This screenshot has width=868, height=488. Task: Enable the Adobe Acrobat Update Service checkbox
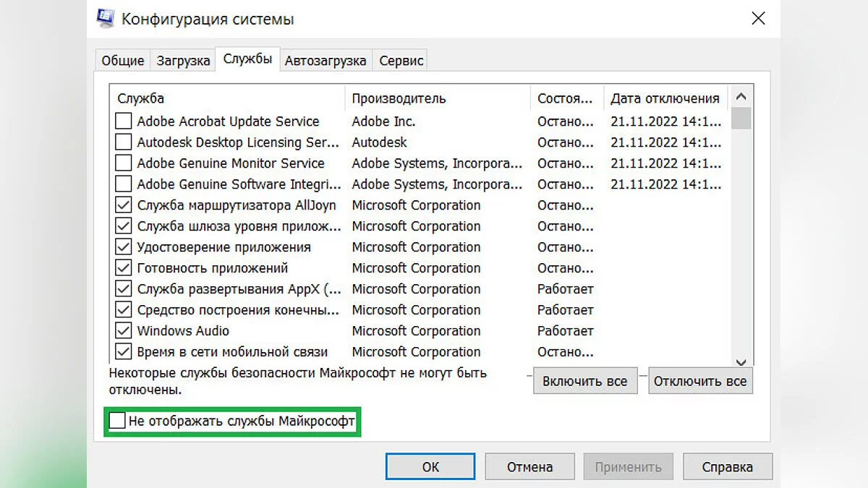click(124, 121)
